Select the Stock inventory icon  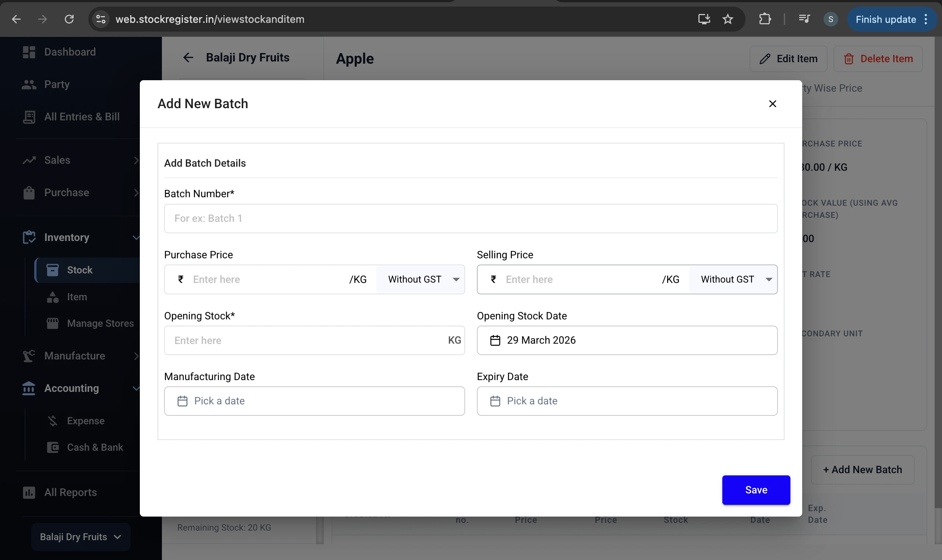pyautogui.click(x=52, y=270)
